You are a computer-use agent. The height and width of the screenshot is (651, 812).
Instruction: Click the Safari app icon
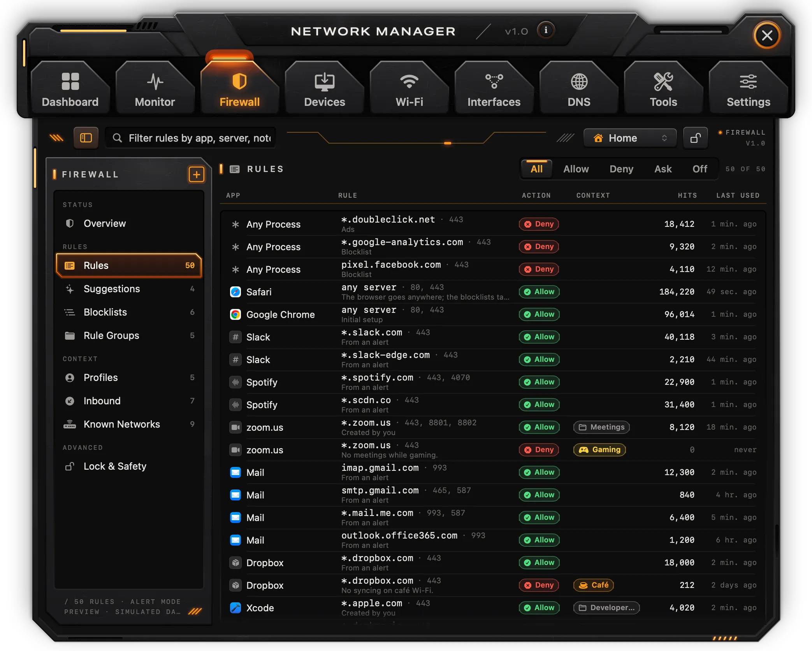point(236,291)
